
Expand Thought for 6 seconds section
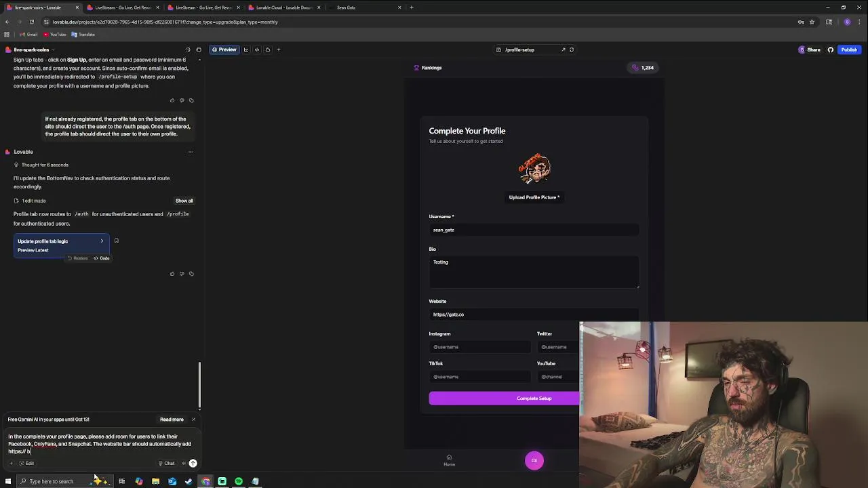pyautogui.click(x=41, y=165)
